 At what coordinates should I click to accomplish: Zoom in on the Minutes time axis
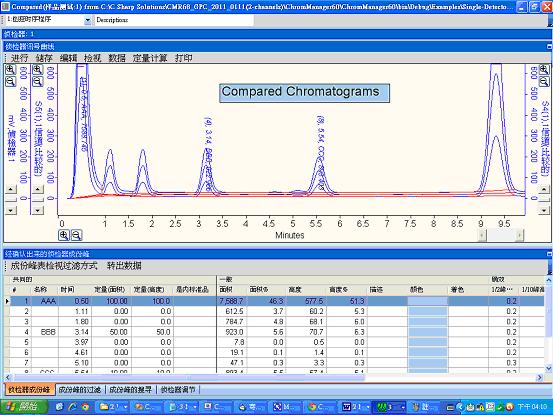(64, 235)
